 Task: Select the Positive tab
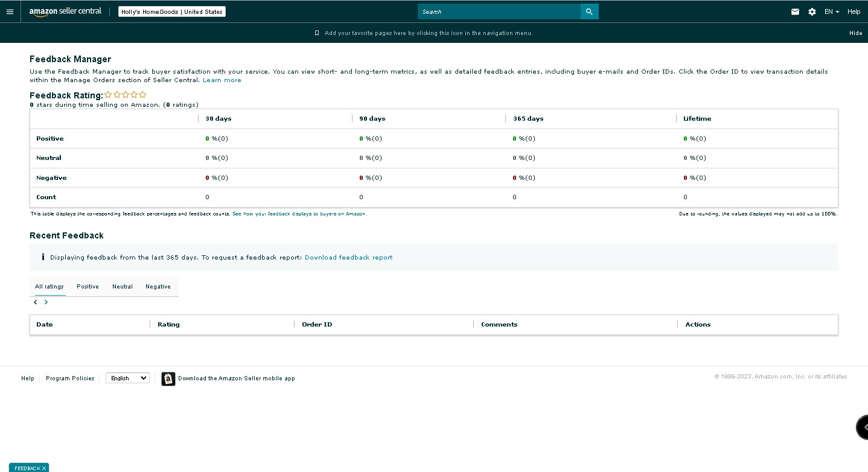(x=88, y=287)
